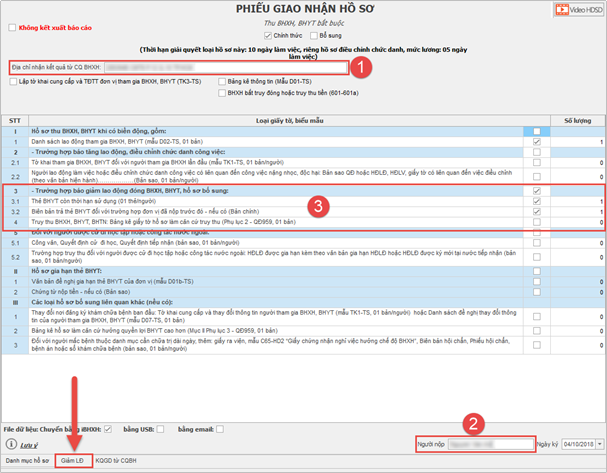
Task: Select Số lượng cell of row 3.1
Action: [x=577, y=201]
